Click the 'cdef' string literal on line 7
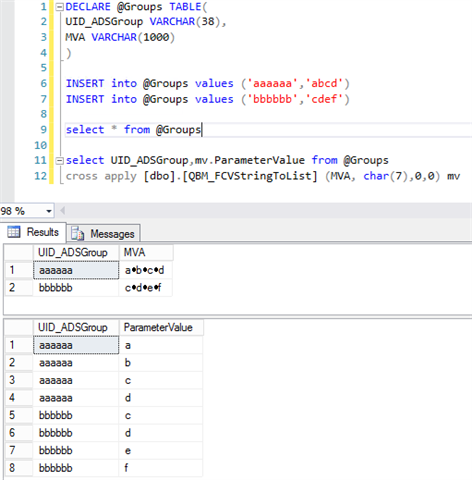Viewport: 472px width, 480px height. [x=324, y=99]
